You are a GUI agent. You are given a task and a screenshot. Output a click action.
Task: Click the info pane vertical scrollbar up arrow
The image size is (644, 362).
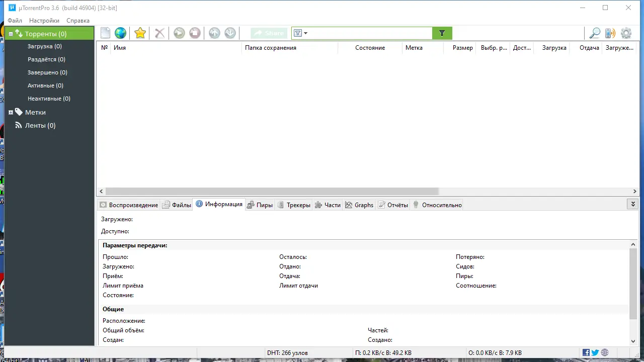point(633,244)
